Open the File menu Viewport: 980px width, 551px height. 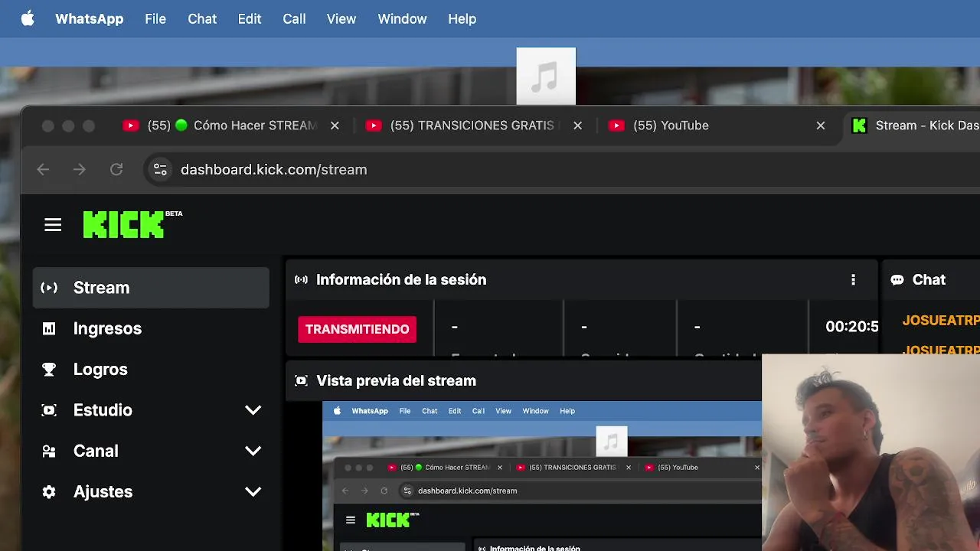(155, 18)
